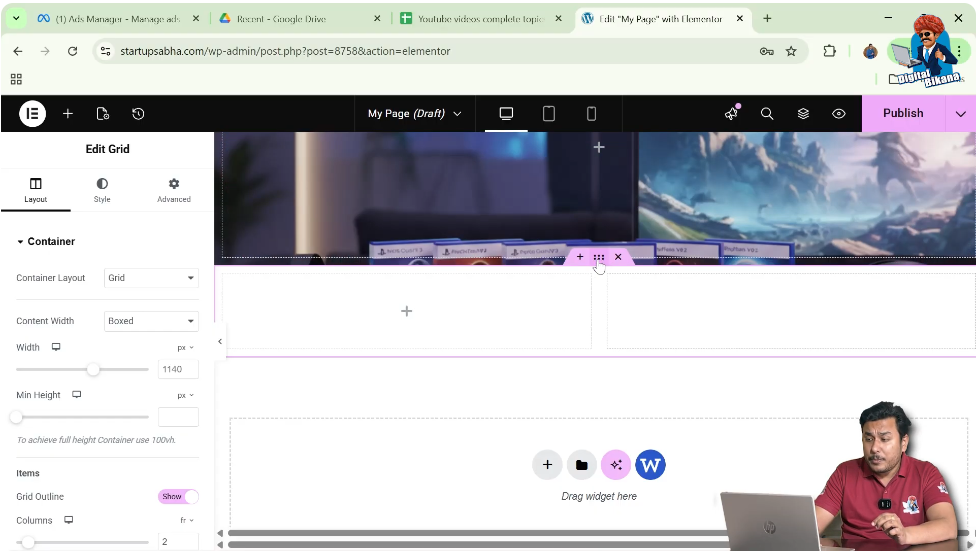Switch to tablet responsive view
Viewport: 980px width, 553px height.
click(x=549, y=114)
